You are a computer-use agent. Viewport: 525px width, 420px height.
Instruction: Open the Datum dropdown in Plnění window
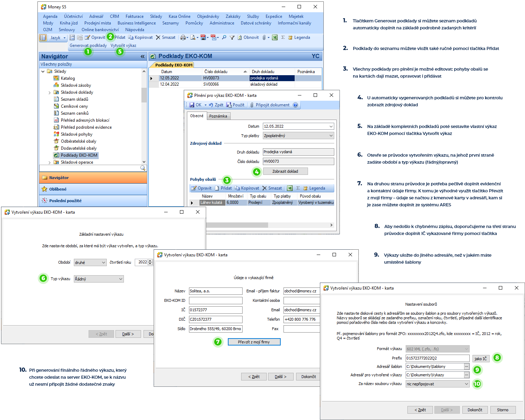pos(331,126)
